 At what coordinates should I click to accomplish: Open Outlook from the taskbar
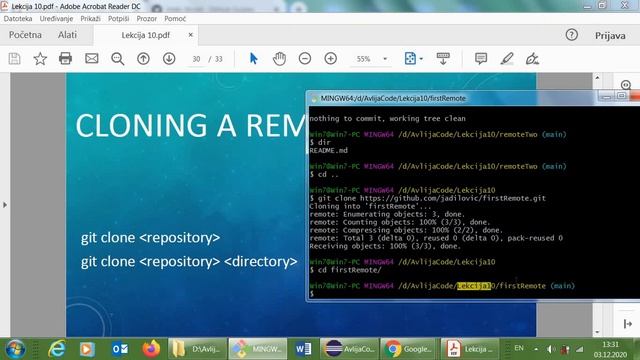[x=120, y=349]
